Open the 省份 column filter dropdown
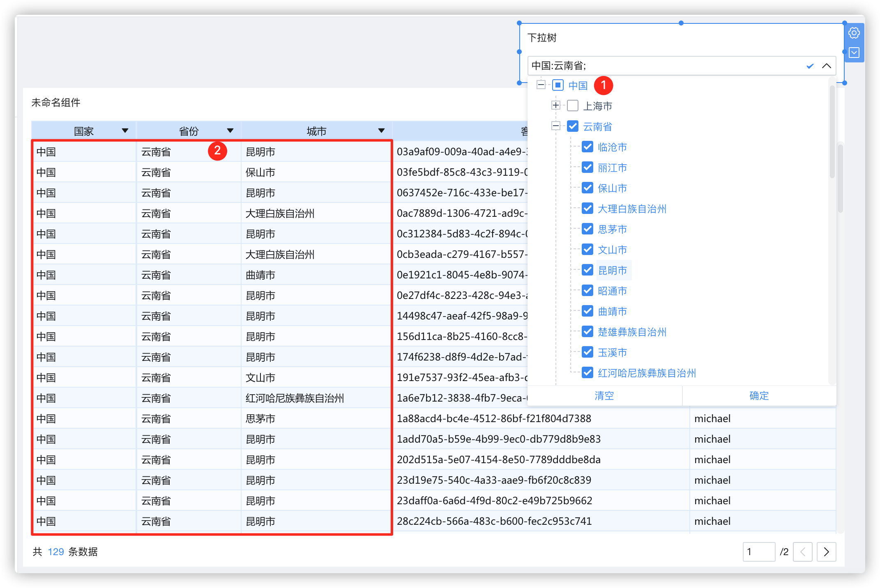This screenshot has width=880, height=588. click(230, 131)
